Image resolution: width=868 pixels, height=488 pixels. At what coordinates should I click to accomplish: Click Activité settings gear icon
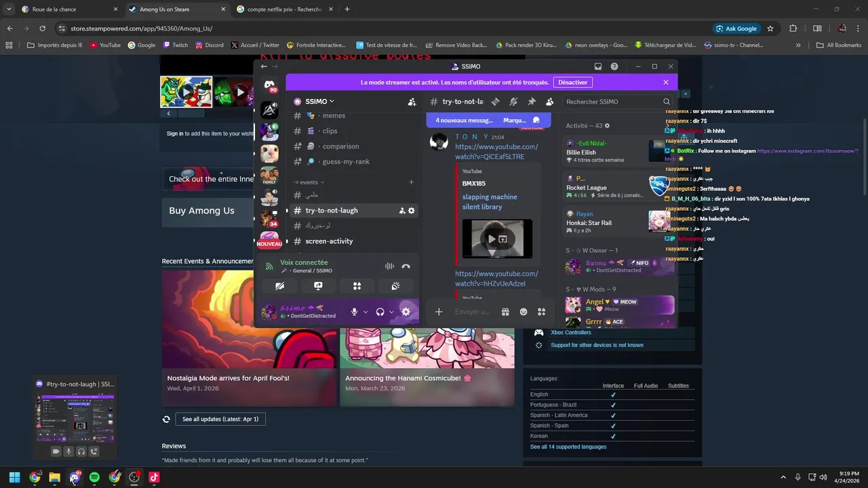pos(607,125)
